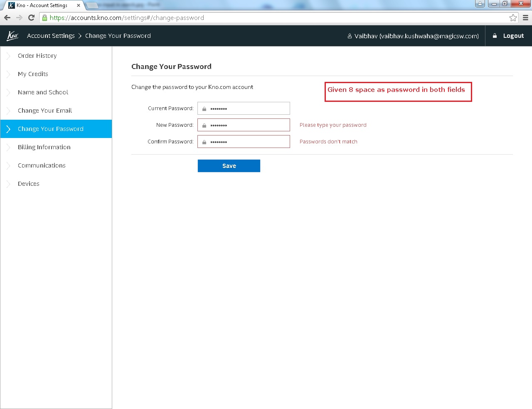
Task: Minimize the Chrome window
Action: (494, 3)
